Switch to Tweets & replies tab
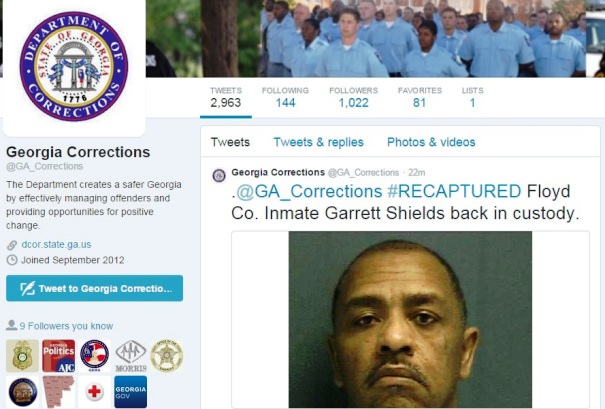605x409 pixels. point(319,142)
